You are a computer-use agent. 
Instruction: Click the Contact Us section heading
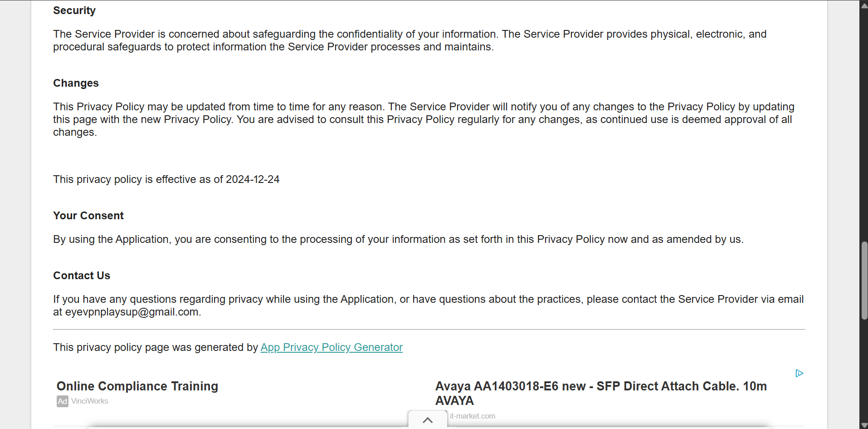tap(81, 275)
